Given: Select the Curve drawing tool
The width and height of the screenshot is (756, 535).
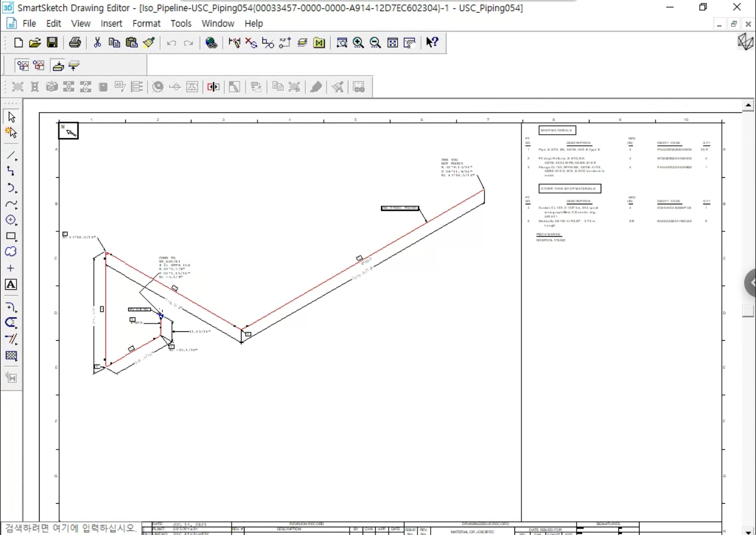Looking at the screenshot, I should coord(11,204).
